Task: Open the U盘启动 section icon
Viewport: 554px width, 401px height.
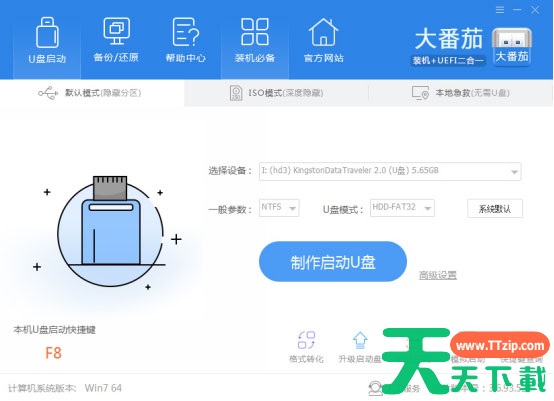Action: [47, 40]
